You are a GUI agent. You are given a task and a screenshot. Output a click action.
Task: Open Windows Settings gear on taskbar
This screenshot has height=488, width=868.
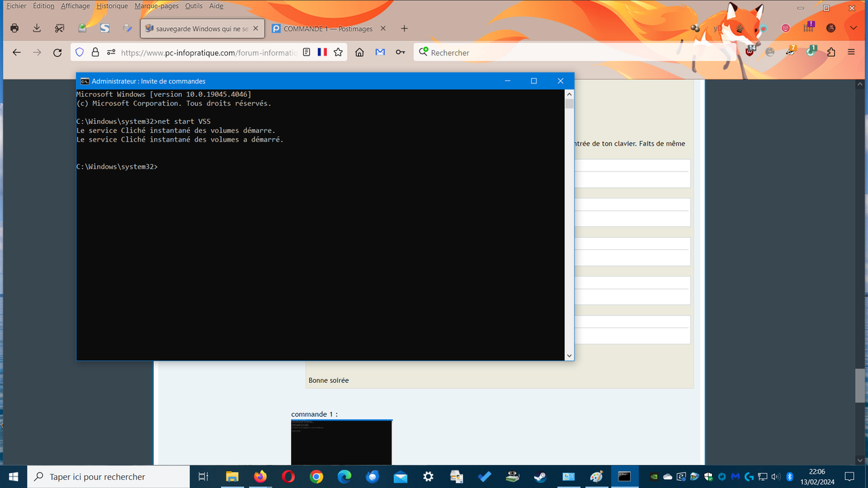point(428,476)
